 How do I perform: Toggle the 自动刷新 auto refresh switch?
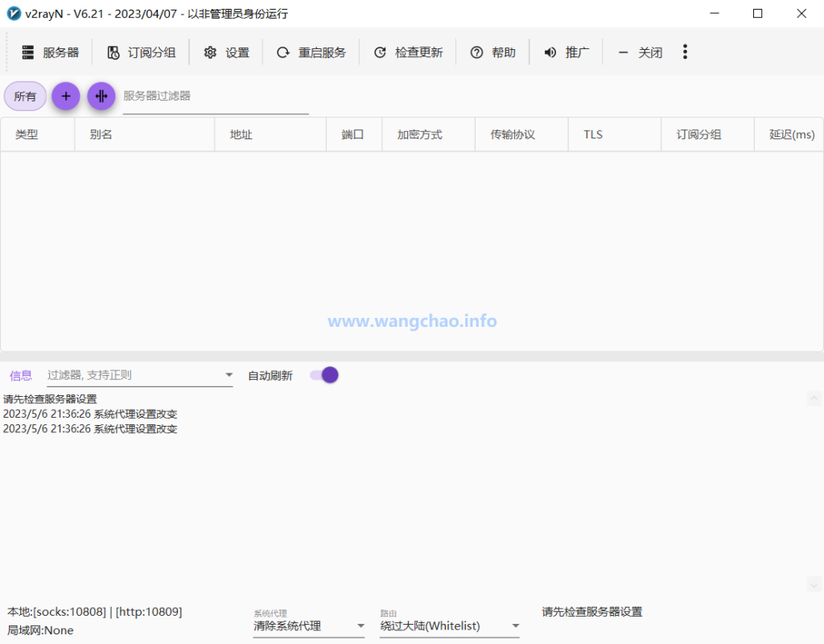coord(323,375)
